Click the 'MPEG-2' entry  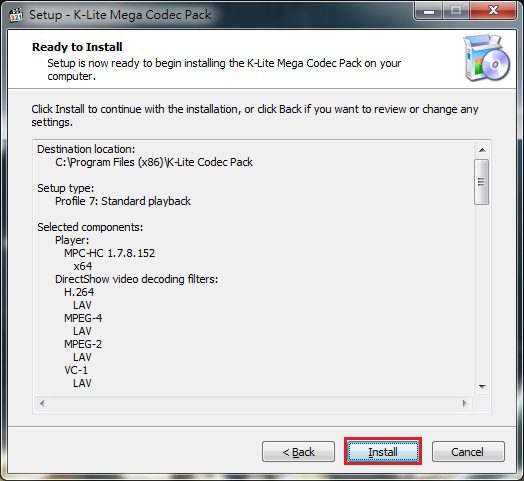click(83, 344)
